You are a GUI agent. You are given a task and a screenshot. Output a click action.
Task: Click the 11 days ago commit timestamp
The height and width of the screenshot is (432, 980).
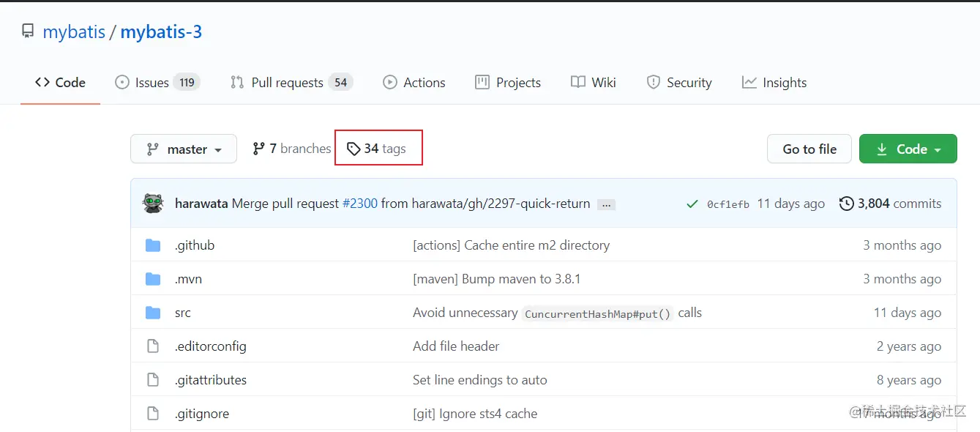pos(791,204)
